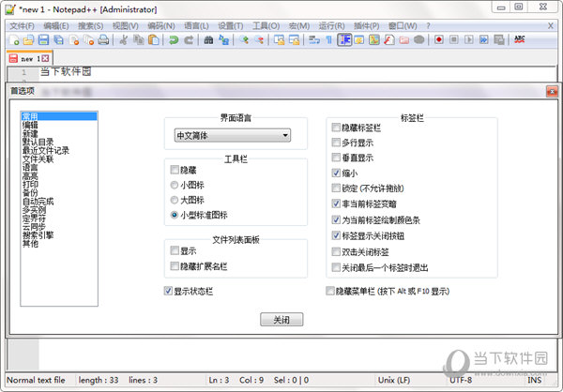Open Find with the binoculars icon
Viewport: 563px width, 392px height.
point(208,39)
